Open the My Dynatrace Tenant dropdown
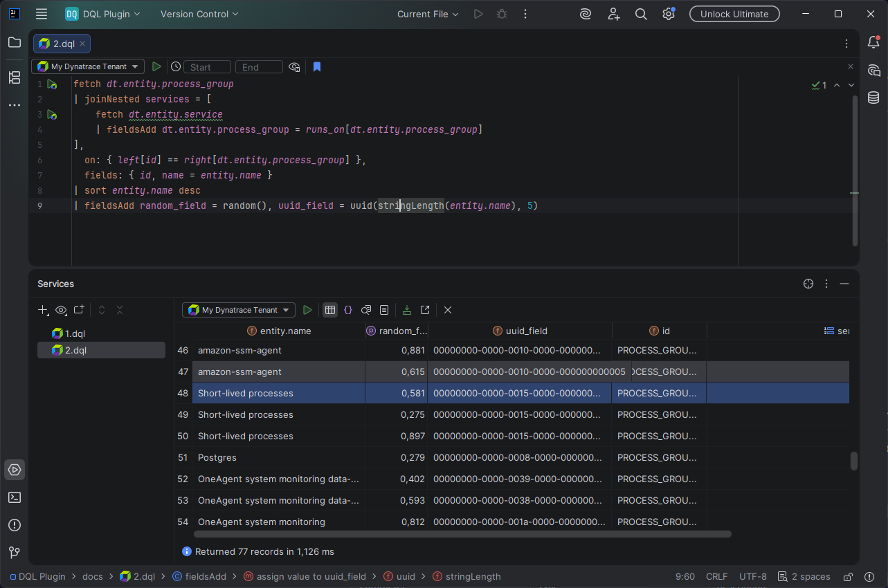 pyautogui.click(x=87, y=66)
